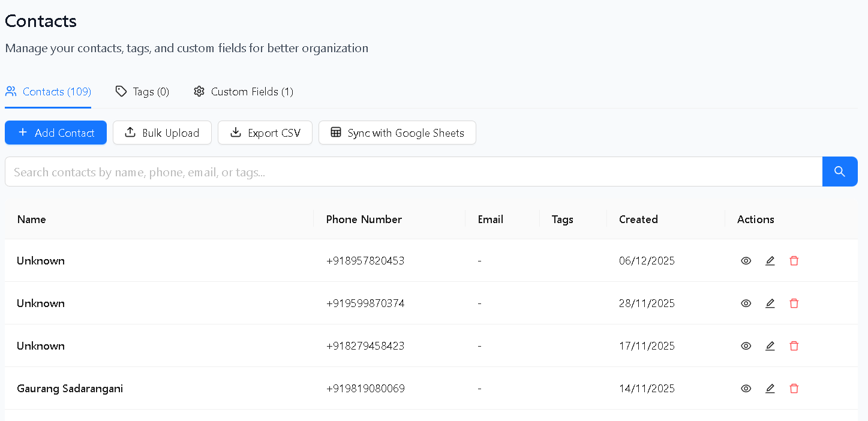Select the name Gaurang Sadarangani
Viewport: 868px width, 421px height.
point(70,389)
